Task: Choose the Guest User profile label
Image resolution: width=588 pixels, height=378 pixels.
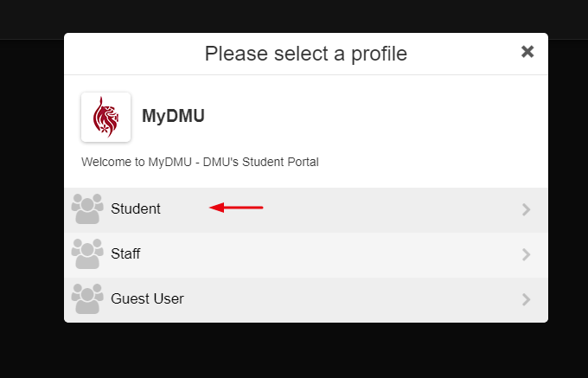Action: [x=147, y=299]
